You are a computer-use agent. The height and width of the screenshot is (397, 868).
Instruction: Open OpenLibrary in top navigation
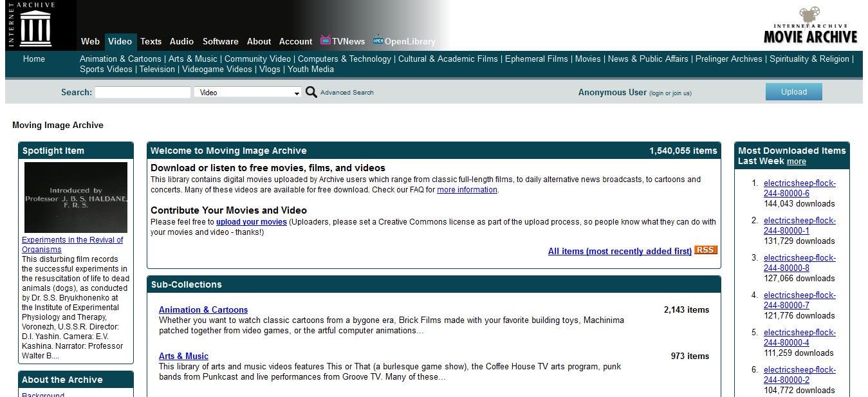(x=404, y=41)
